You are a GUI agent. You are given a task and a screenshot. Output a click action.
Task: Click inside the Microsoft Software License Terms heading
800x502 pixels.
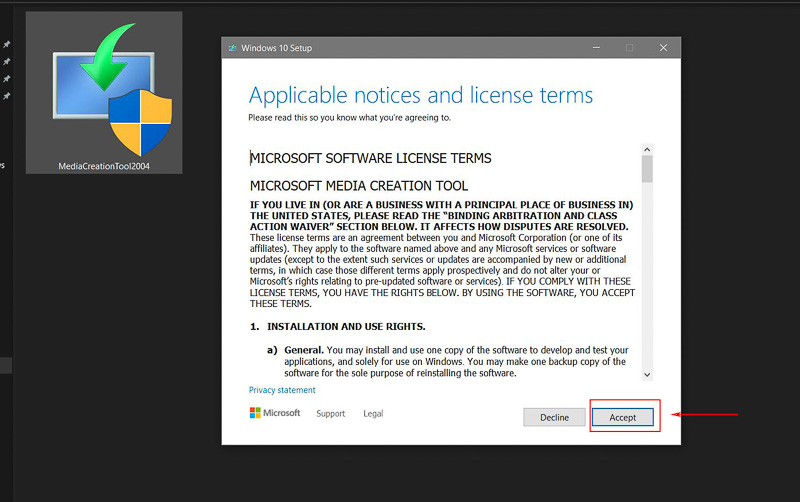370,158
